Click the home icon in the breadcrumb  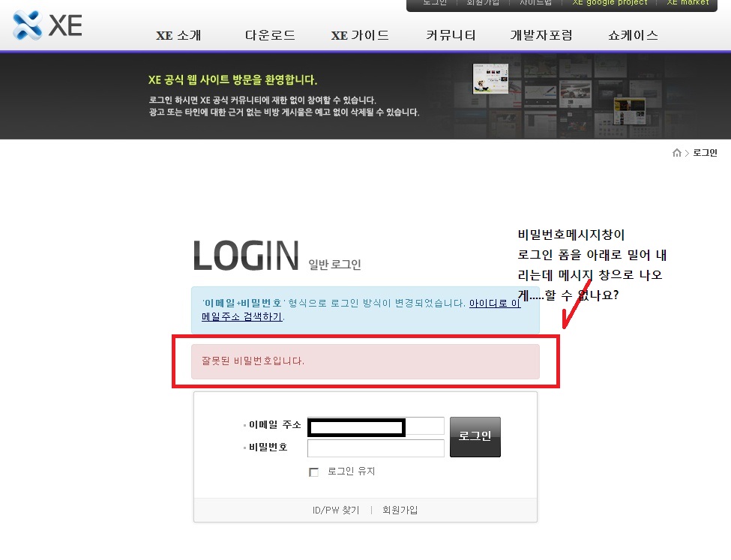point(676,152)
